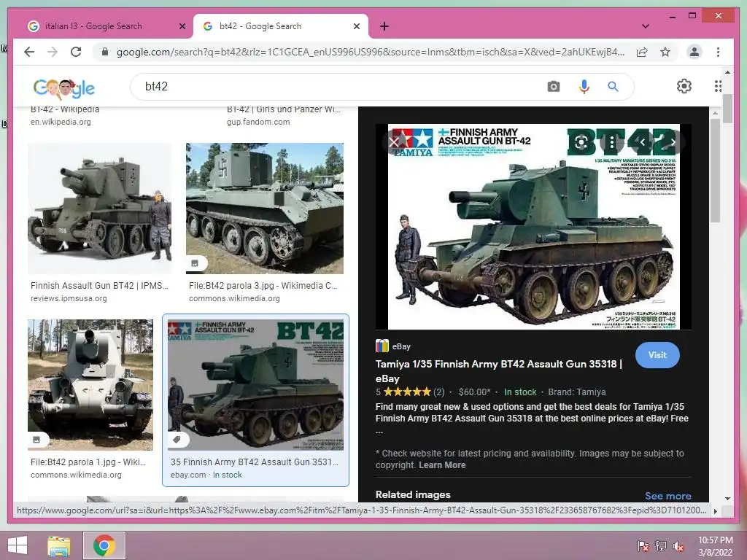Open the Finnish Assault Gun BT42 IPMS thumbnail
Viewport: 747px width, 560px height.
(x=99, y=209)
